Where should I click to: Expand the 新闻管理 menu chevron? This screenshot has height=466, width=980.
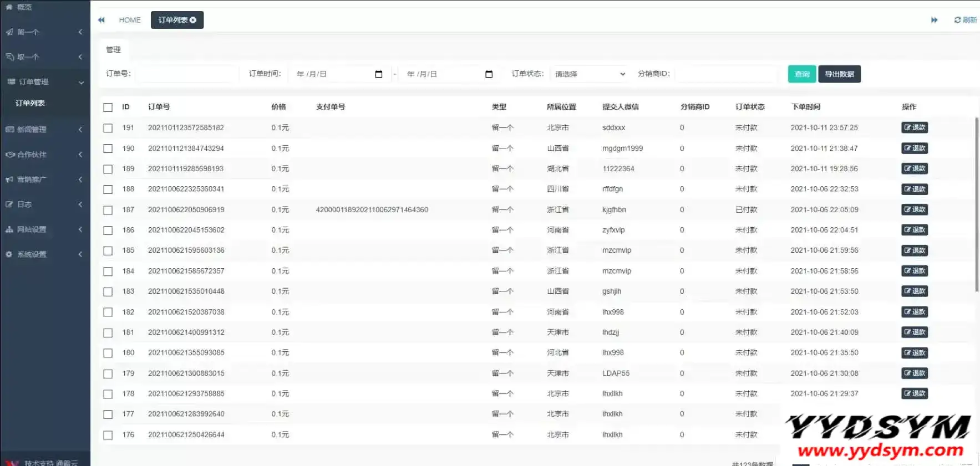pos(80,130)
